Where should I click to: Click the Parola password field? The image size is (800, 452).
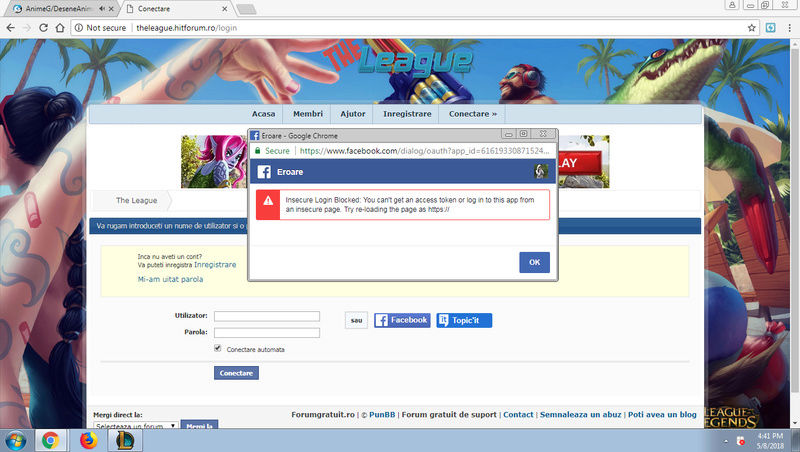pyautogui.click(x=267, y=333)
